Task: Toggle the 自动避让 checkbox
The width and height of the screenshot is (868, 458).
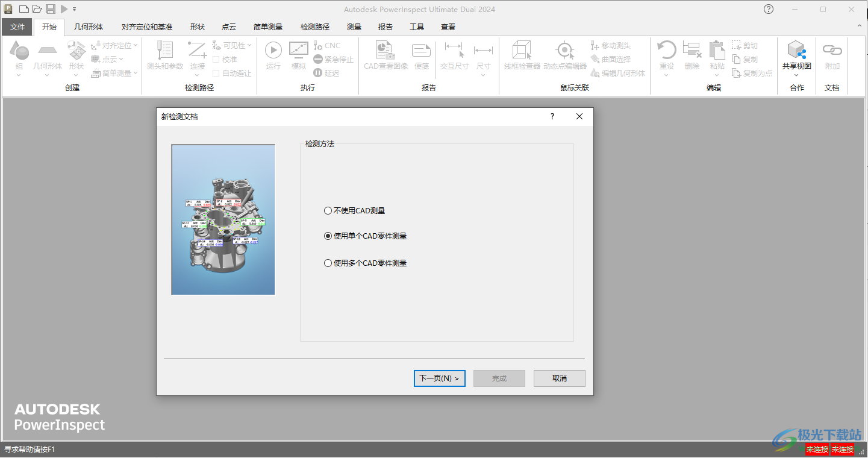Action: point(216,74)
